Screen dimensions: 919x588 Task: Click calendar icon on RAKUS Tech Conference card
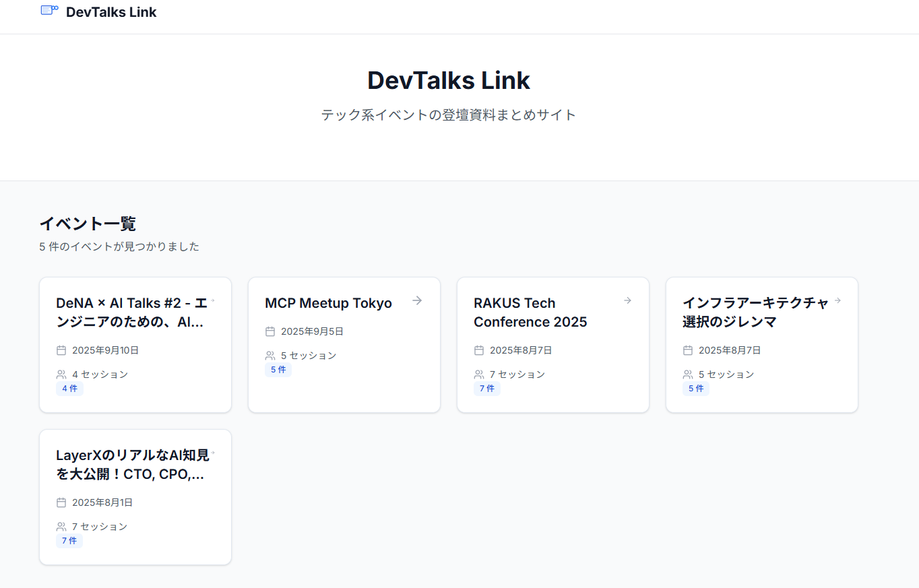point(479,350)
